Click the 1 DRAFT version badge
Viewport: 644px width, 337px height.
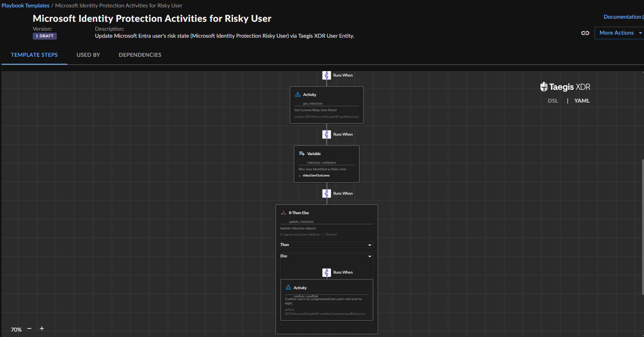[x=45, y=36]
